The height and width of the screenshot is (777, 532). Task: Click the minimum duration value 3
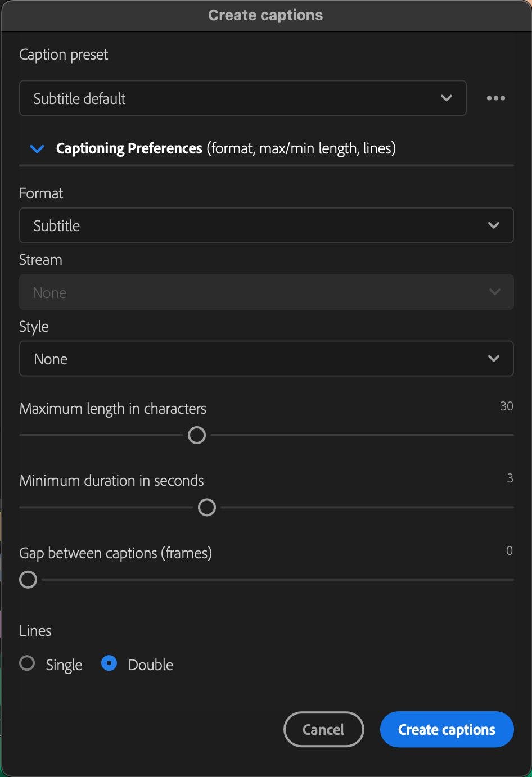pyautogui.click(x=510, y=478)
